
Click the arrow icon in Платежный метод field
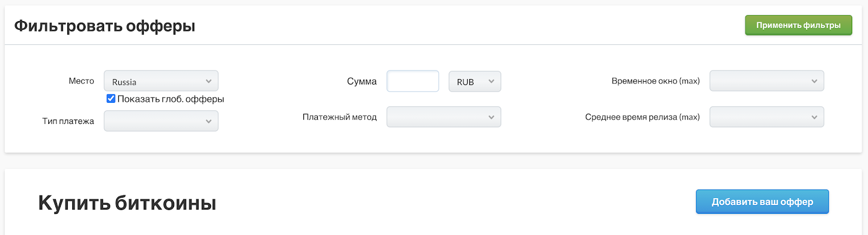491,117
